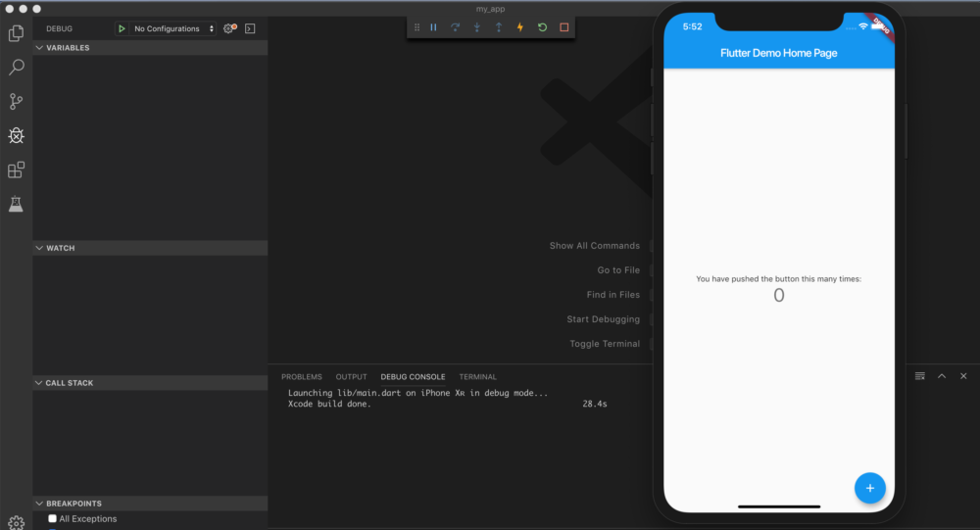Open launch.json configuration gear icon

click(x=230, y=28)
